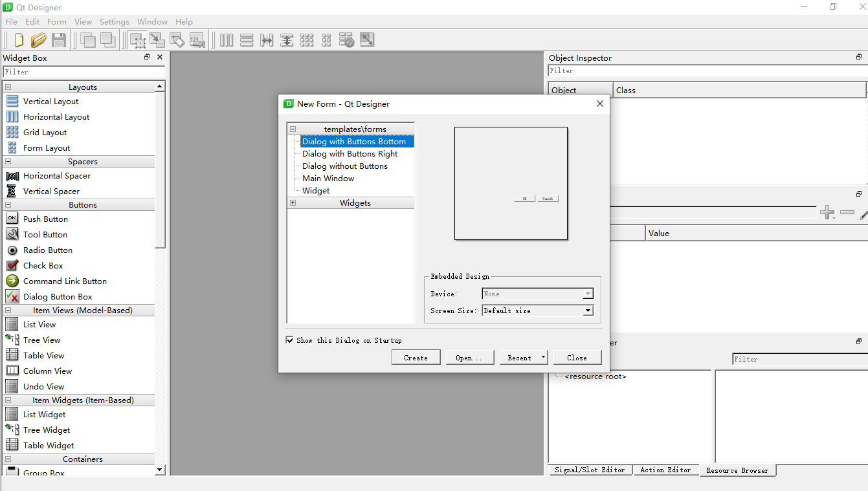Viewport: 868px width, 491px height.
Task: Click the Edit Tab Order icon
Action: click(198, 39)
